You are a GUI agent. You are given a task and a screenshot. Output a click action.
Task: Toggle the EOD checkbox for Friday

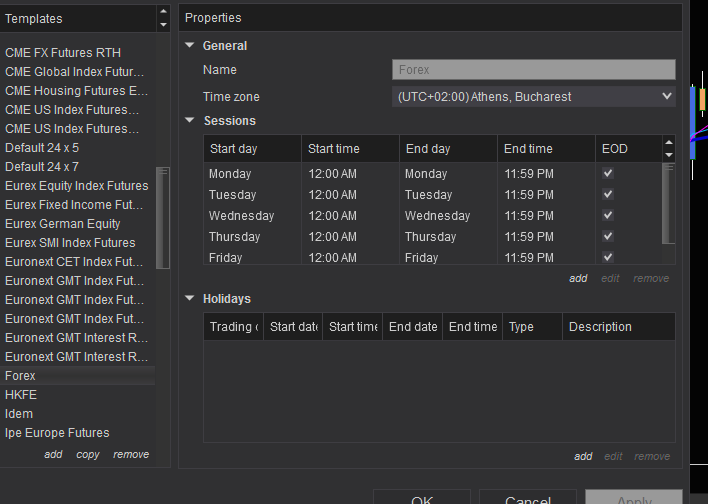[608, 257]
